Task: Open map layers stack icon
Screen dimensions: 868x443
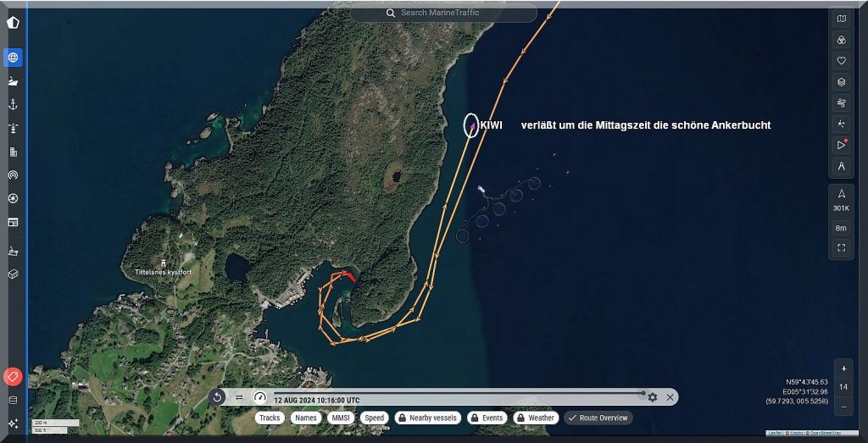Action: 841,82
